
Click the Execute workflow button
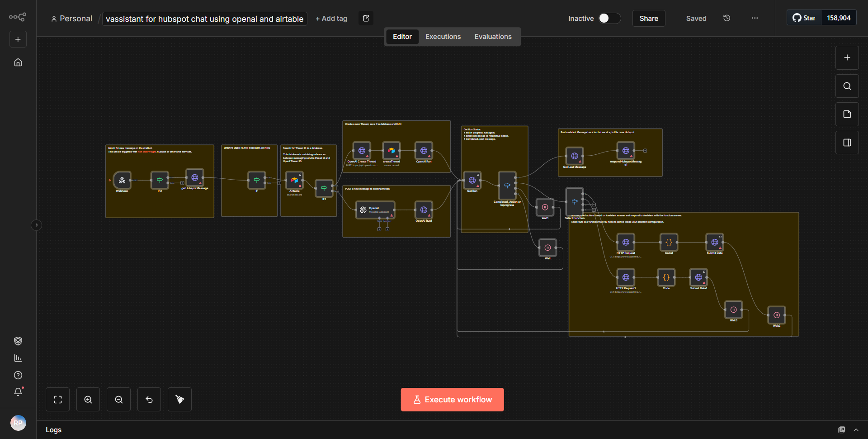click(452, 399)
